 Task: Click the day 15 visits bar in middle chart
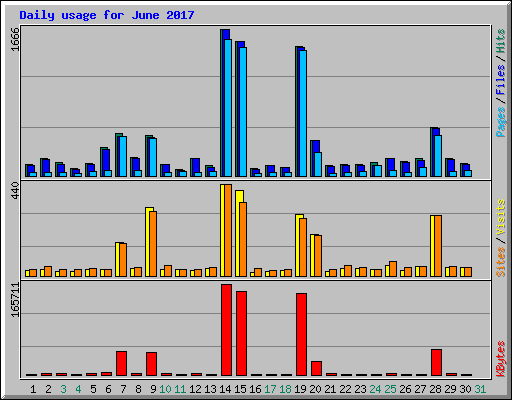click(238, 233)
